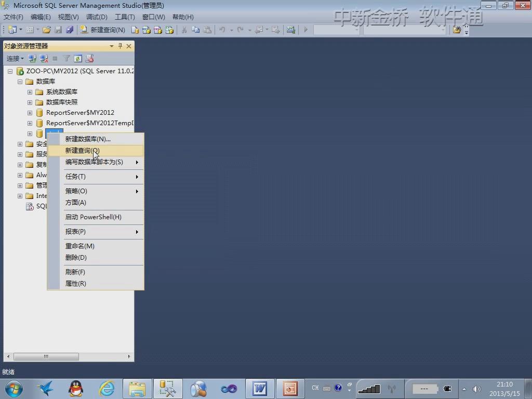Open Windows Start button
The image size is (532, 399).
tap(14, 389)
